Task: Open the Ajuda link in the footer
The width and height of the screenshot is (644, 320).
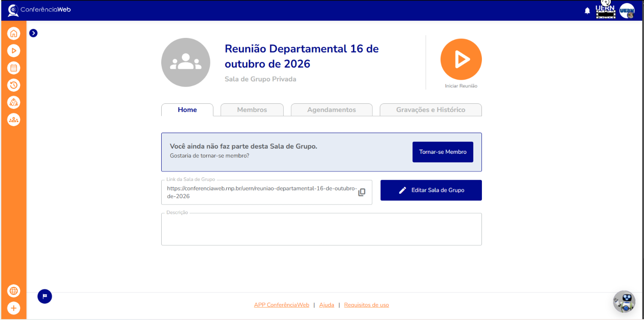Action: pos(327,305)
